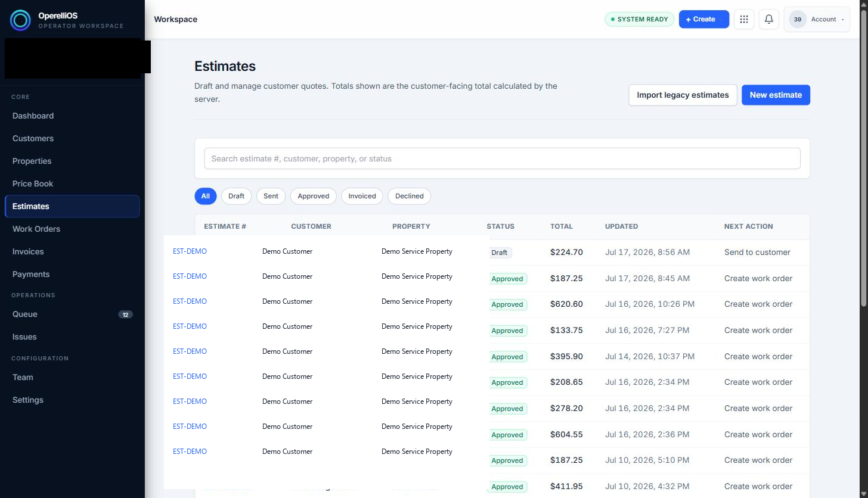This screenshot has width=868, height=498.
Task: Click New estimate button
Action: (x=776, y=95)
